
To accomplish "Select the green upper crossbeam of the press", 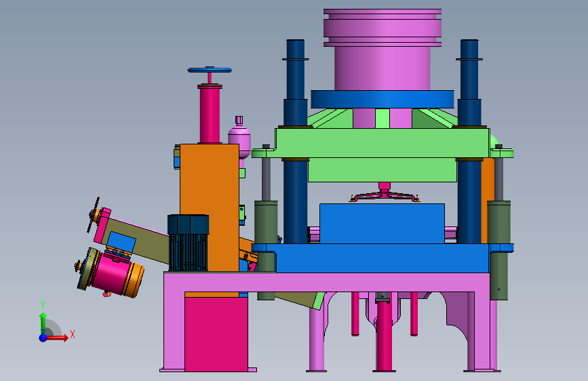I will coord(382,143).
